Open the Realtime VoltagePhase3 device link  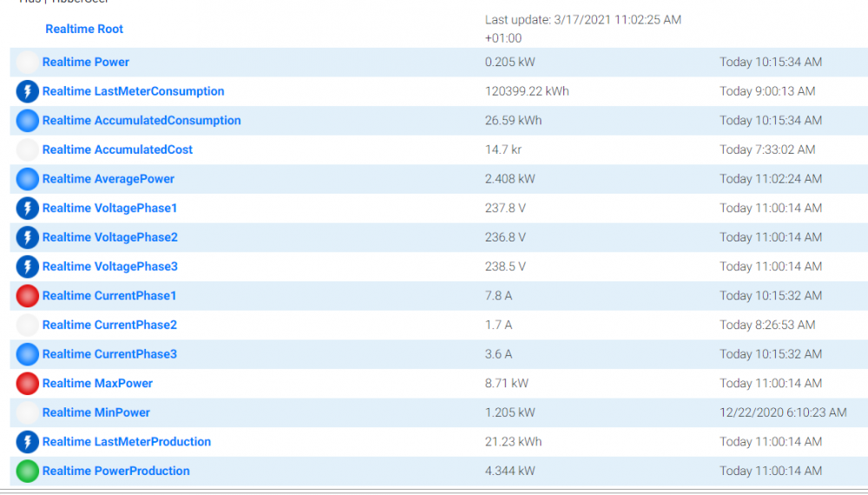pyautogui.click(x=109, y=267)
